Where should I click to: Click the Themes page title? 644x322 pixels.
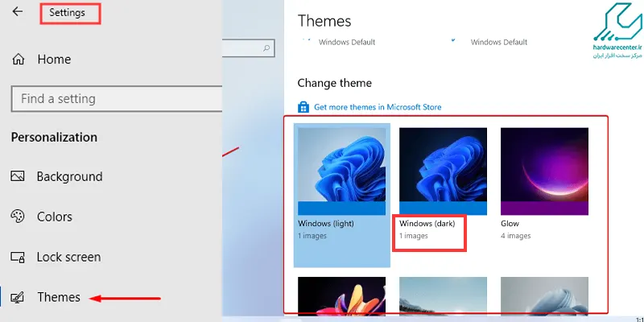pos(324,21)
